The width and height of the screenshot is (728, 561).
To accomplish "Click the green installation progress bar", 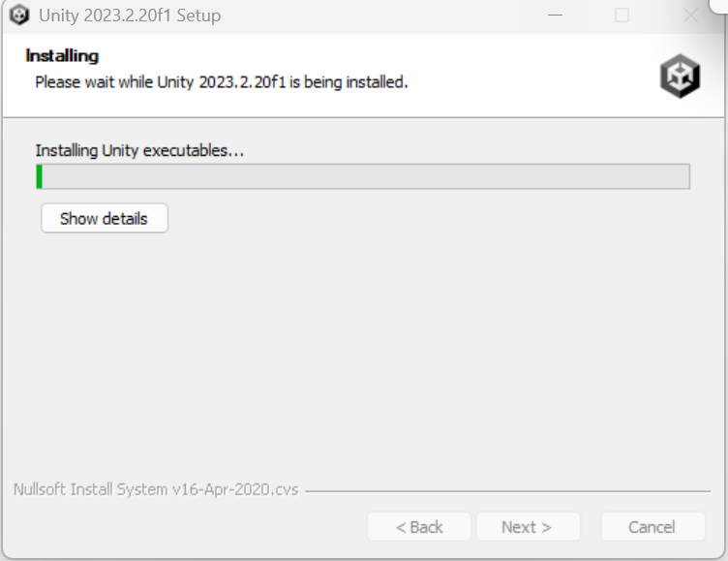I will point(363,176).
